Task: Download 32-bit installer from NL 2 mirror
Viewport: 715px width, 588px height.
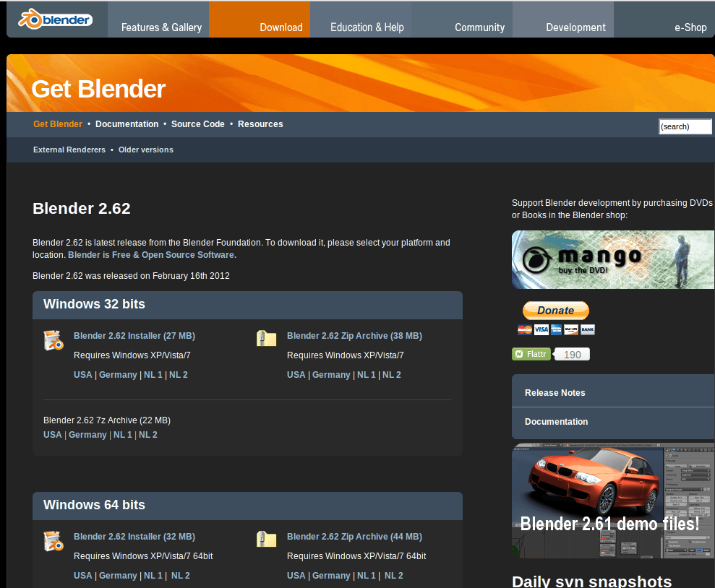Action: tap(179, 375)
